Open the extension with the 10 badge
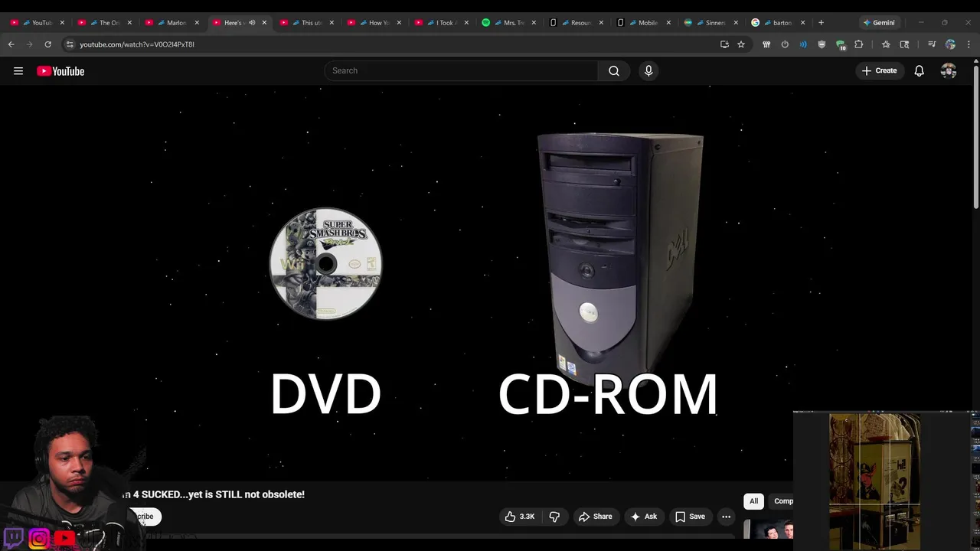 point(840,44)
